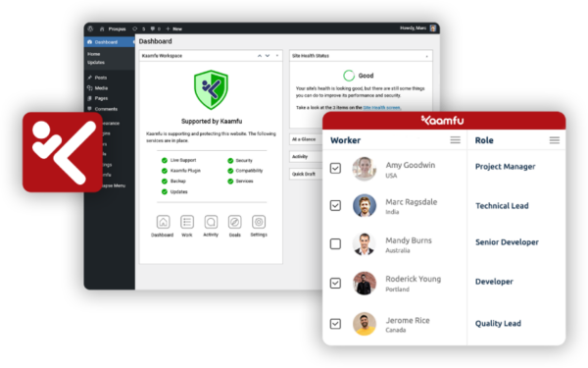Open the Kaamfu Dashboard icon
Image resolution: width=588 pixels, height=368 pixels.
163,222
